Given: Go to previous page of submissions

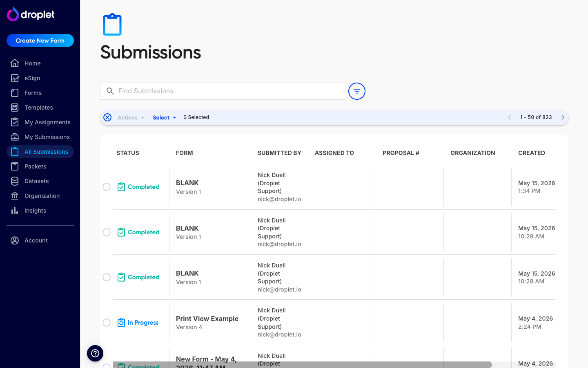Looking at the screenshot, I should tap(509, 117).
